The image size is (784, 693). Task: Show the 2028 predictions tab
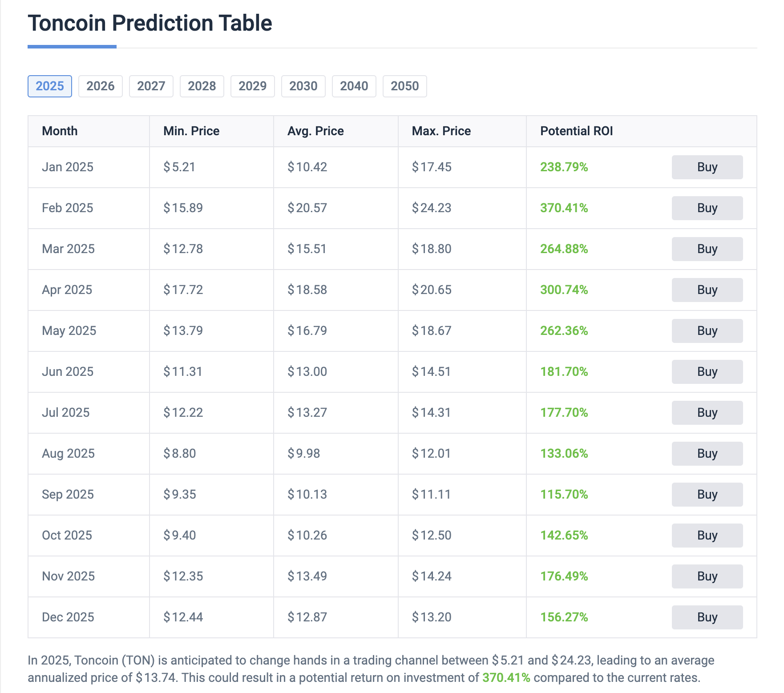(x=202, y=86)
